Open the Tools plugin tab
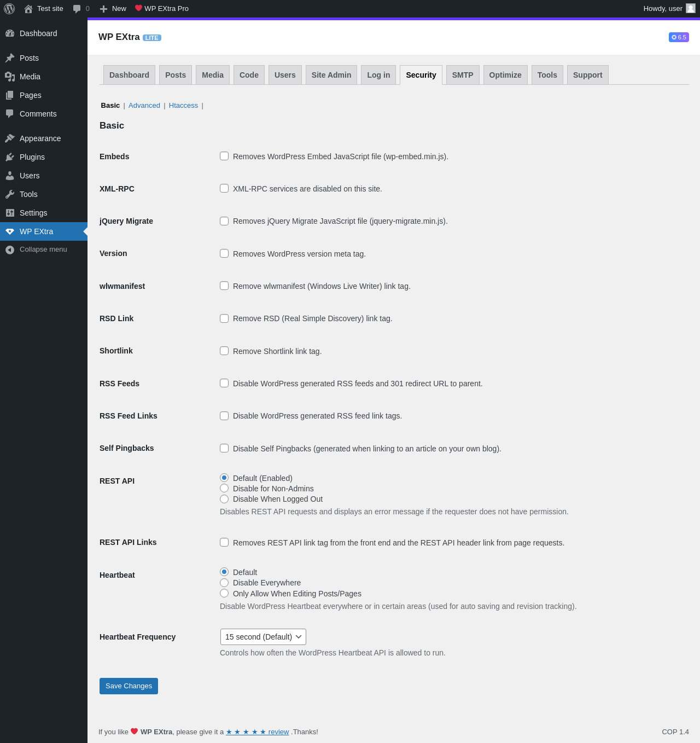700x743 pixels. pos(547,75)
